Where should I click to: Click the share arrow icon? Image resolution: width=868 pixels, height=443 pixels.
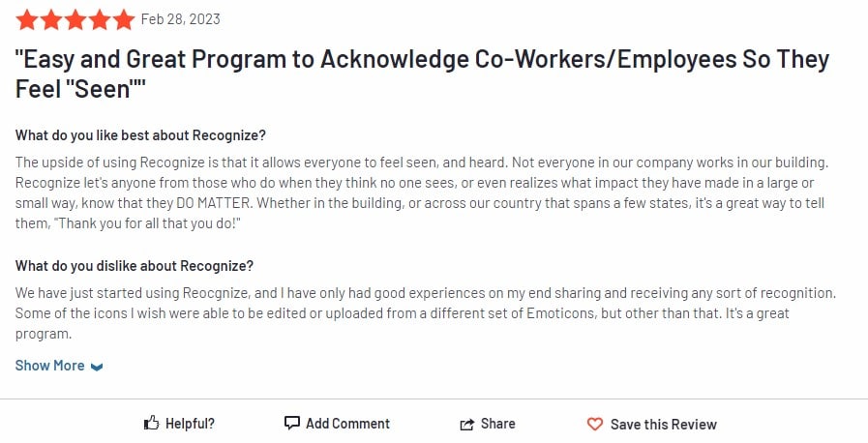click(x=467, y=425)
